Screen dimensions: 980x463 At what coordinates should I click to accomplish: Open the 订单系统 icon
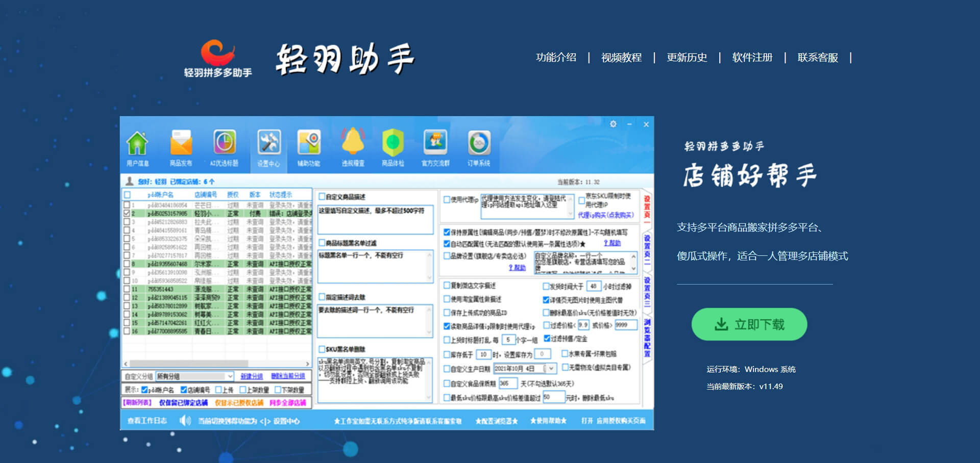coord(479,142)
